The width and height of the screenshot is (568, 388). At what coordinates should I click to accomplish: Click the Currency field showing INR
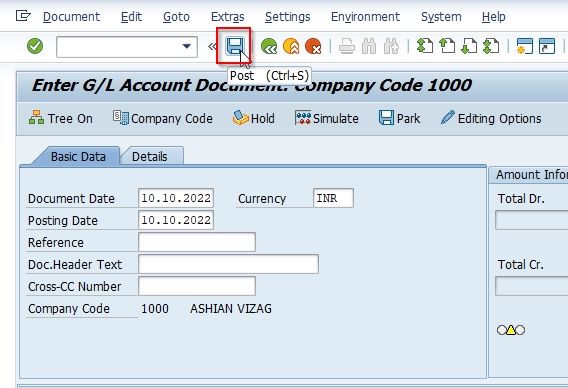[333, 198]
